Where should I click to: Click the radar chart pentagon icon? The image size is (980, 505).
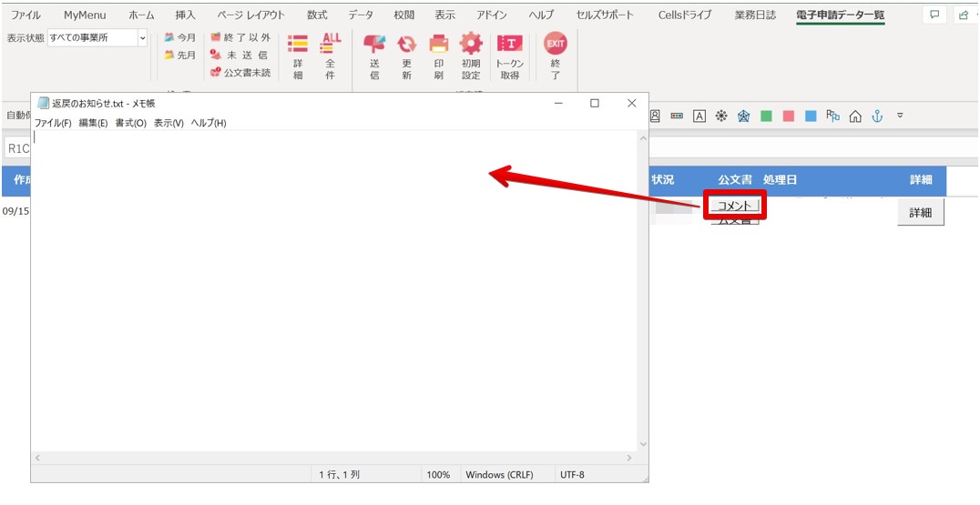click(744, 116)
